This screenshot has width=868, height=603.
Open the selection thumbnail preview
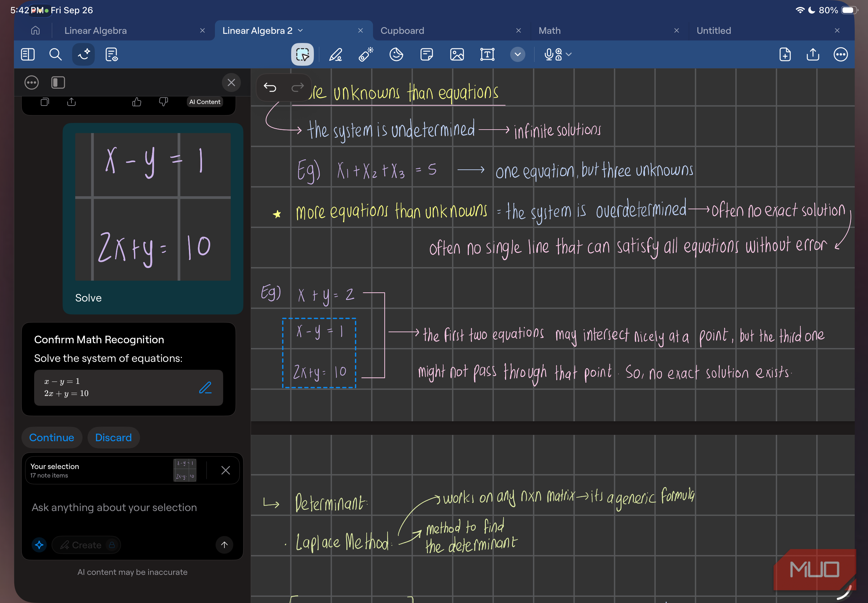click(x=185, y=470)
